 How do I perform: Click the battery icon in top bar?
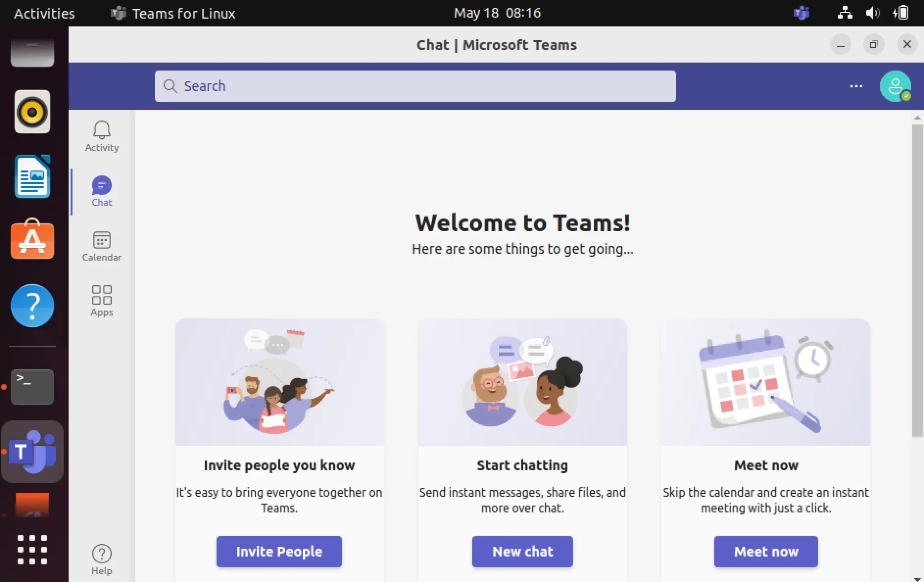tap(901, 13)
